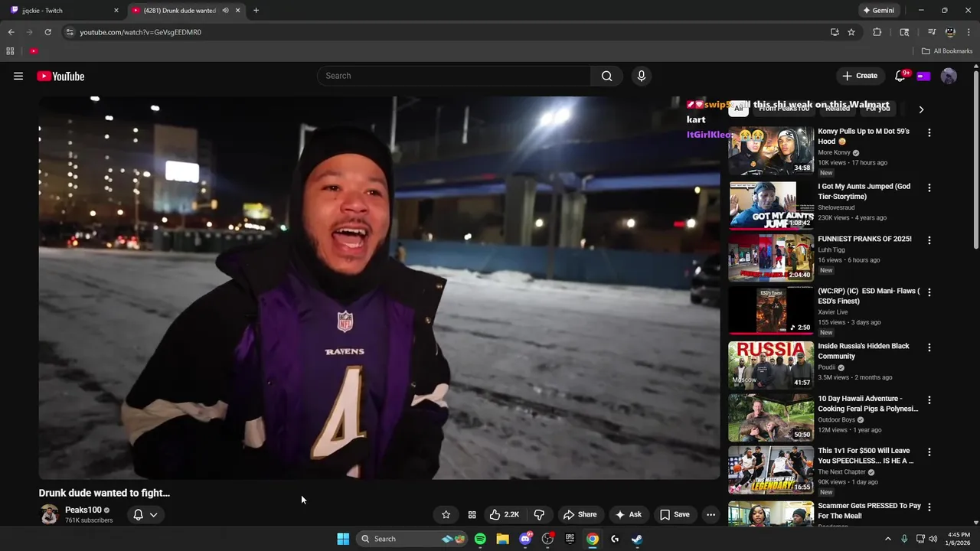The height and width of the screenshot is (551, 980).
Task: Open options menu for Scammer Gets PRESSED video
Action: pyautogui.click(x=929, y=507)
